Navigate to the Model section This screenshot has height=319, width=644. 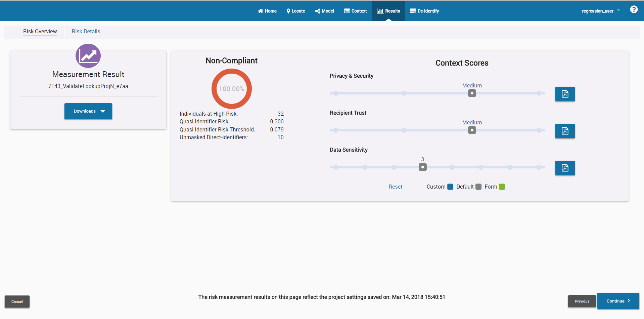coord(324,11)
